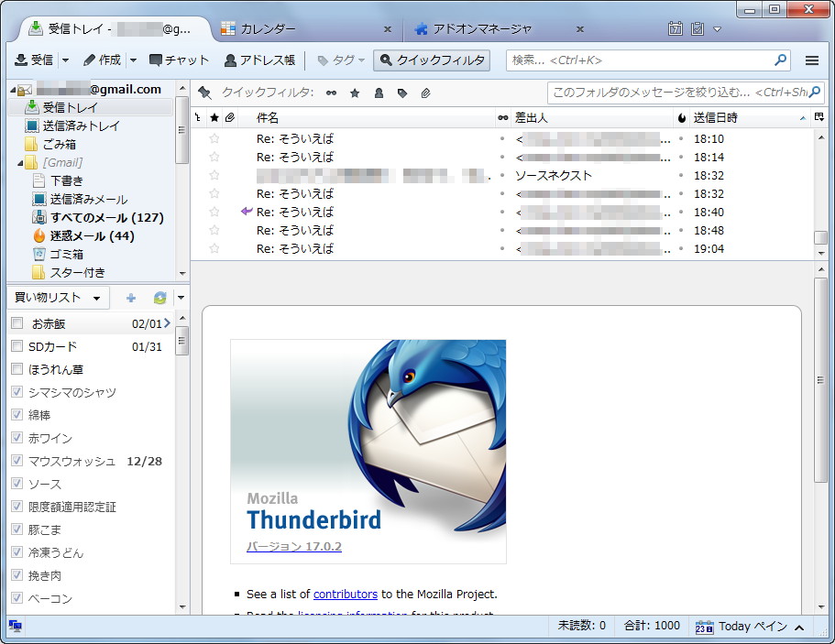Filter by contact icon in quick filter
This screenshot has height=644, width=835.
pos(379,93)
